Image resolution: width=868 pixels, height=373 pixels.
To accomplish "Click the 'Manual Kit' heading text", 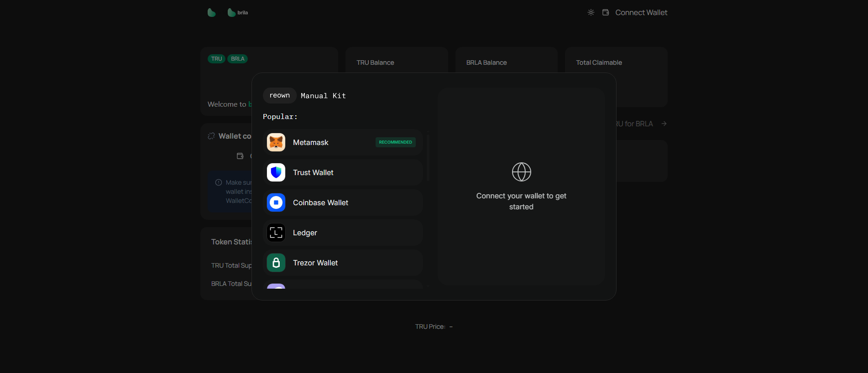I will pyautogui.click(x=323, y=96).
